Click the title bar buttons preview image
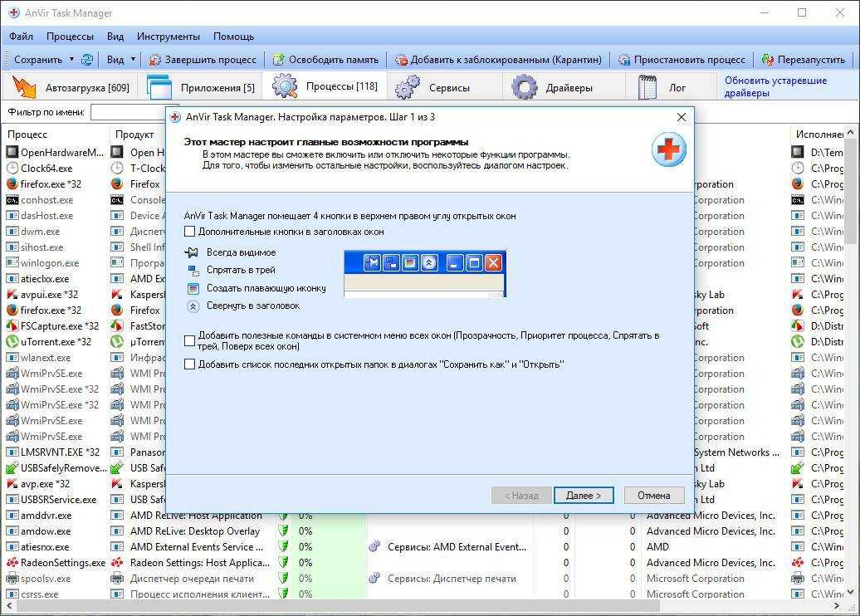Screen dimensions: 860x616 coord(425,274)
